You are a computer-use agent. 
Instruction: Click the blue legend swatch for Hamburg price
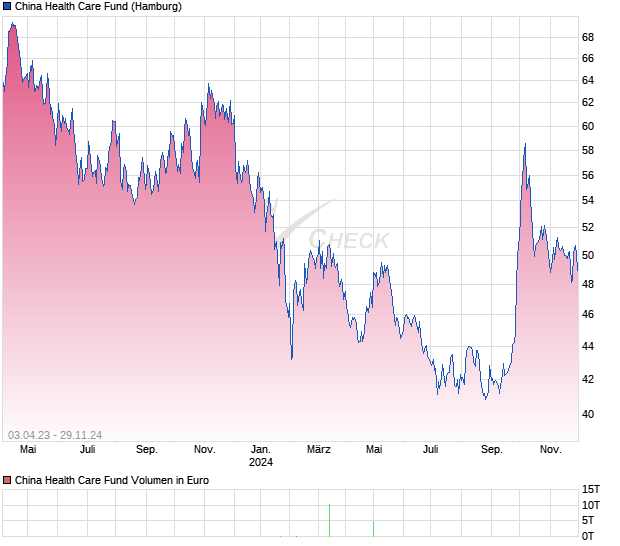[x=7, y=7]
